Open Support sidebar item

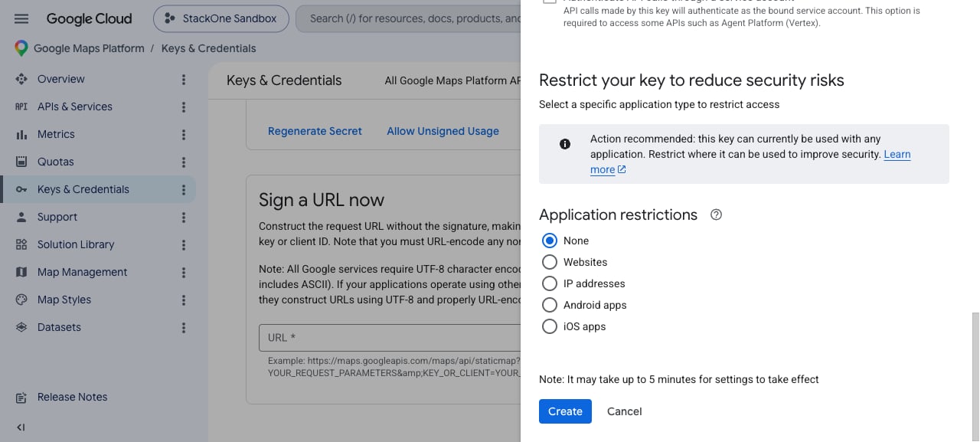pos(57,217)
